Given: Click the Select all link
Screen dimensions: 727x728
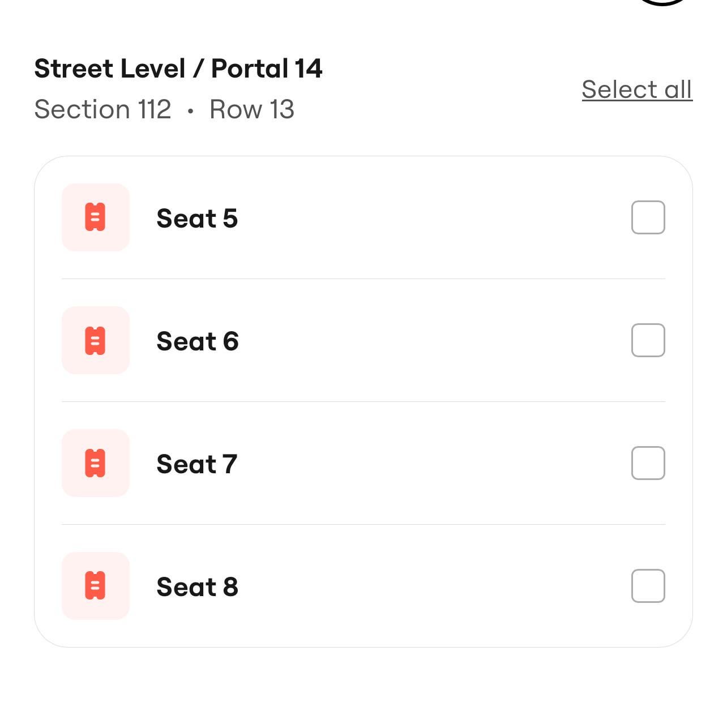Looking at the screenshot, I should (636, 89).
